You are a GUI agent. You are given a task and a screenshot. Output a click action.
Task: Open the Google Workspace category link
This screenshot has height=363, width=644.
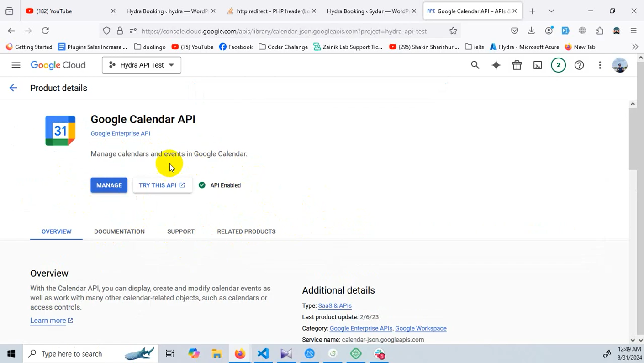point(421,328)
